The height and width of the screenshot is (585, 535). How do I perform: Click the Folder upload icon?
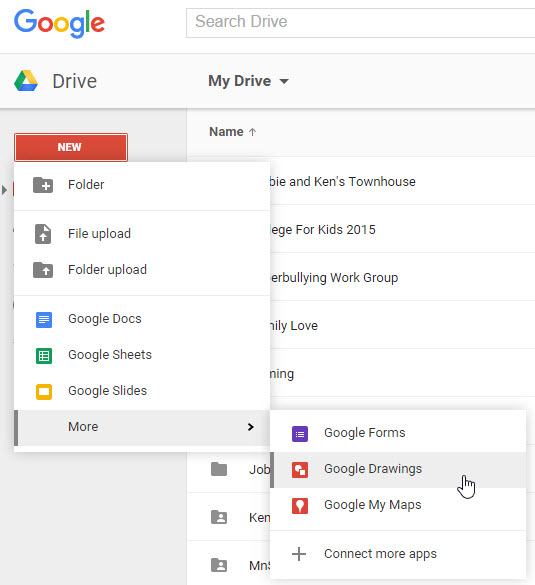tap(43, 270)
